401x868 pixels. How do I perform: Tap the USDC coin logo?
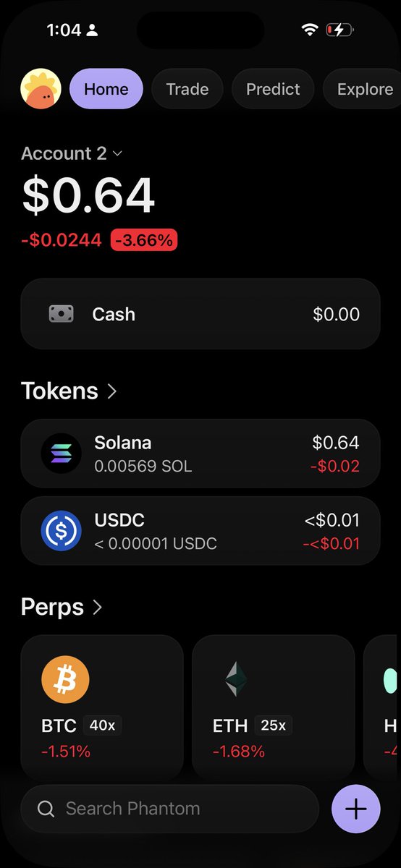coord(62,531)
